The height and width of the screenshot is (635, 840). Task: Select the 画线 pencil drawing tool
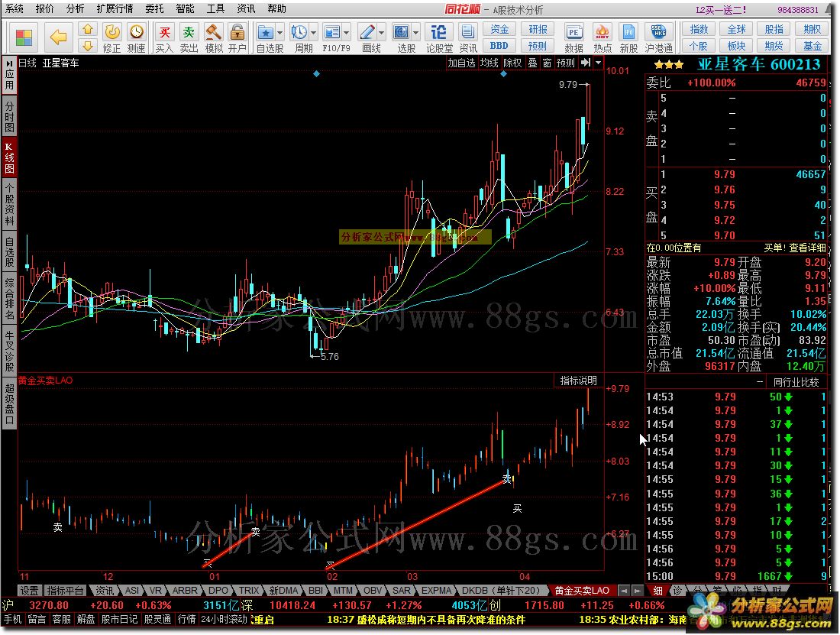(x=367, y=32)
